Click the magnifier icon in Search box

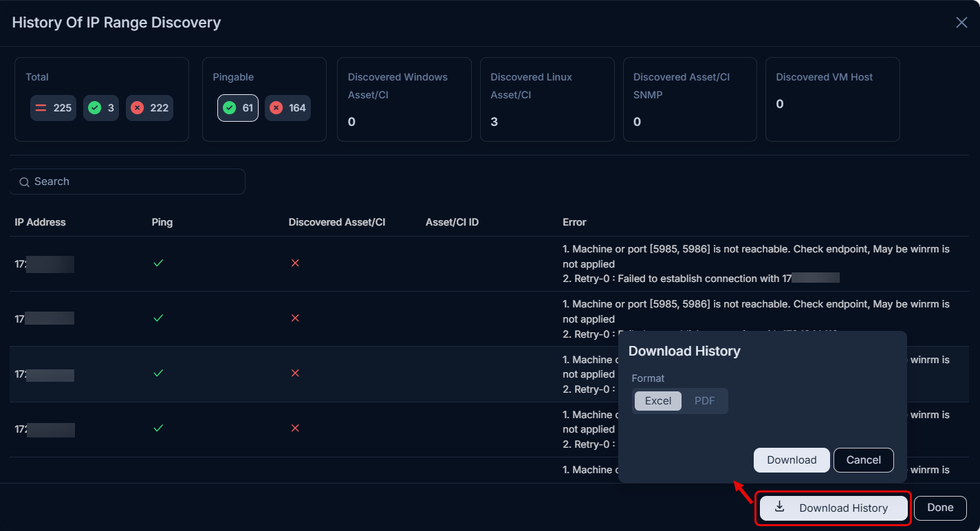point(24,182)
